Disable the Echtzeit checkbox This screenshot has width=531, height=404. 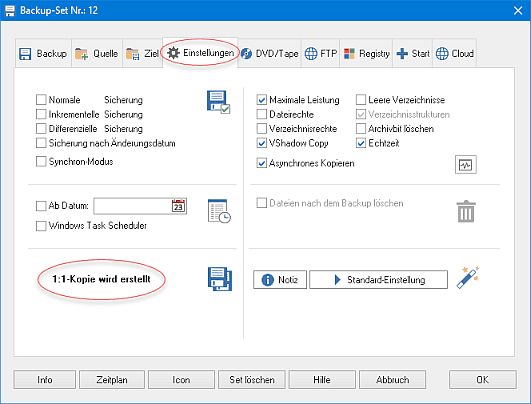(361, 143)
